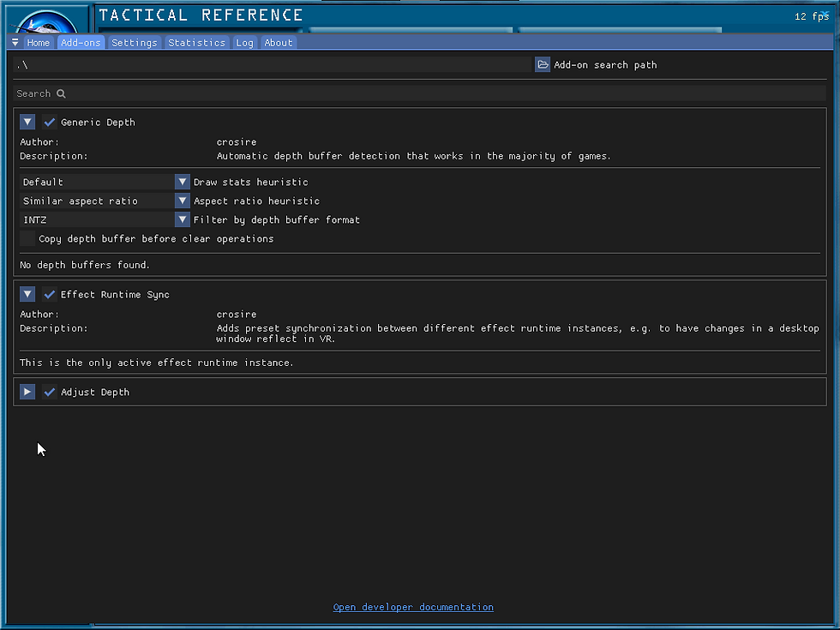Expand the Adjust Depth add-on section
The height and width of the screenshot is (630, 840).
point(27,392)
